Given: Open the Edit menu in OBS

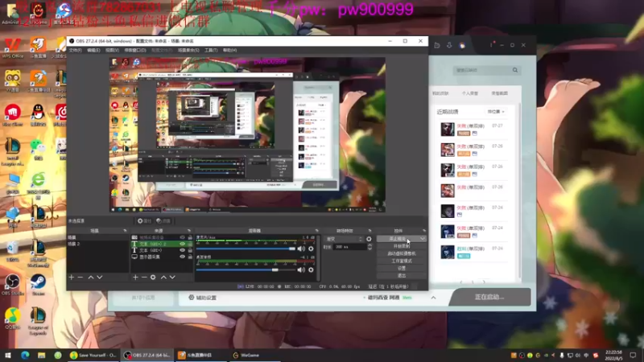Looking at the screenshot, I should click(x=93, y=50).
